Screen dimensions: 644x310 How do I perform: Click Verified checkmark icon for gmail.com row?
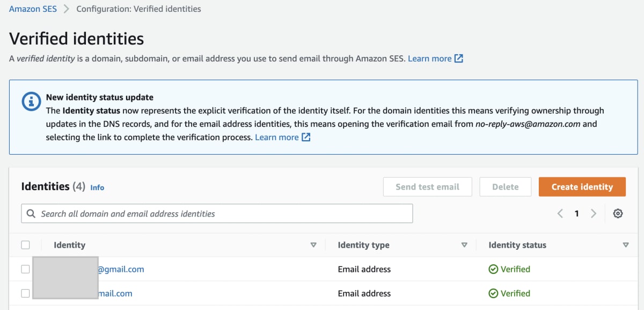point(493,269)
